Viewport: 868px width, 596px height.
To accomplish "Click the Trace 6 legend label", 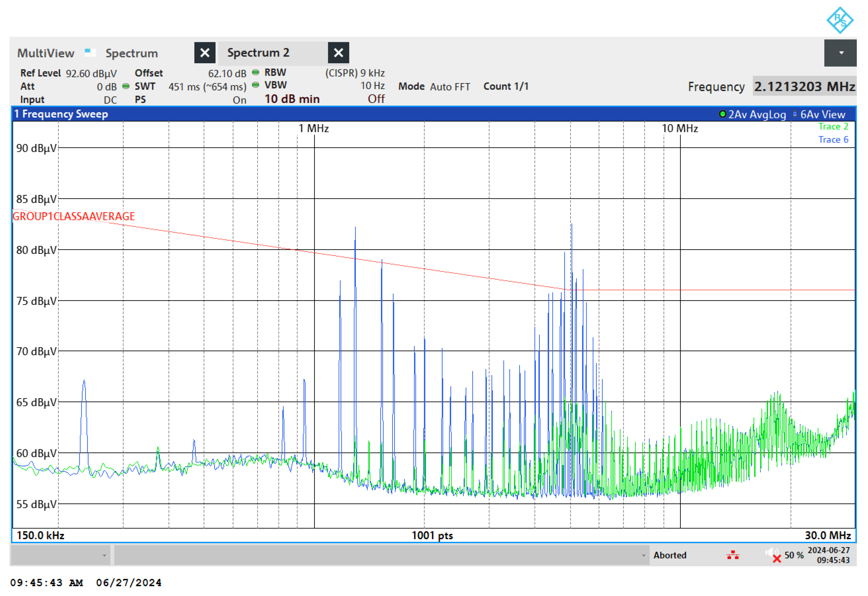I will 833,140.
